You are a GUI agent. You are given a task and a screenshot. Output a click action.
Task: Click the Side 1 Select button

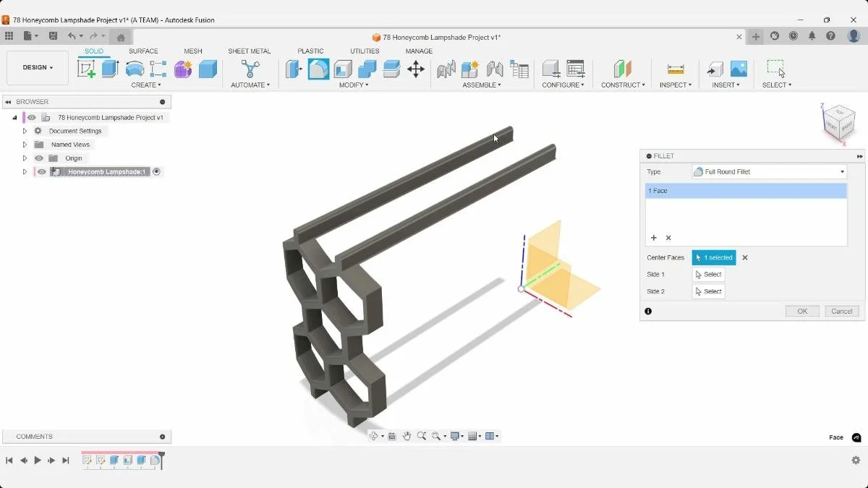tap(709, 275)
